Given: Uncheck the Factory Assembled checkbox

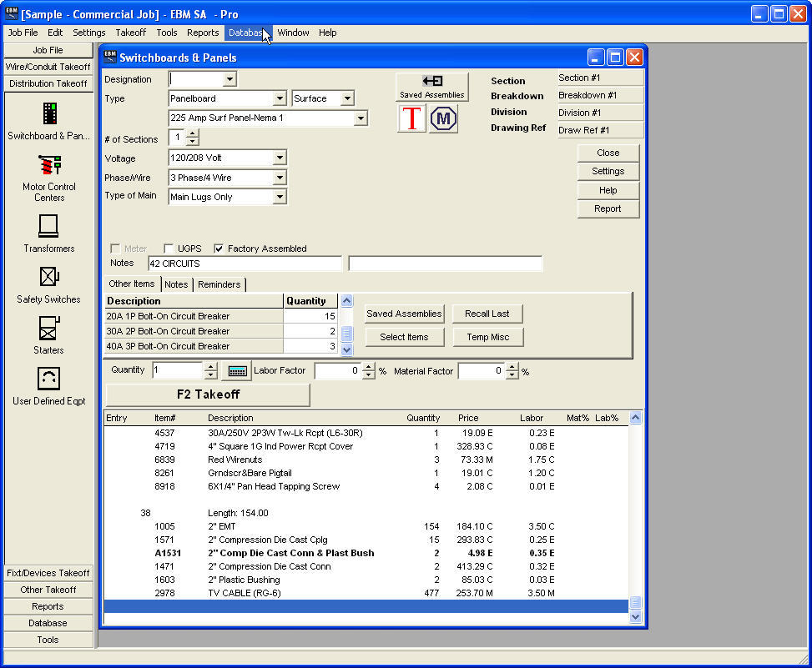Looking at the screenshot, I should 219,249.
